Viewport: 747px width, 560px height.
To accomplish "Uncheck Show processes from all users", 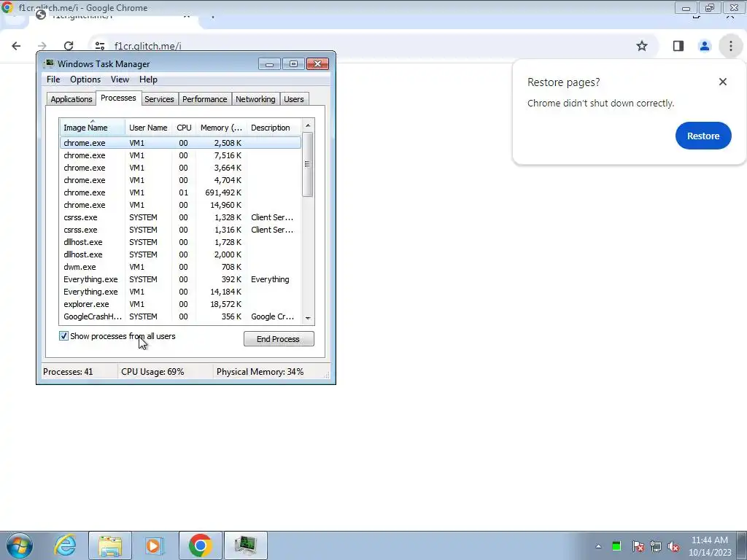I will (x=63, y=336).
